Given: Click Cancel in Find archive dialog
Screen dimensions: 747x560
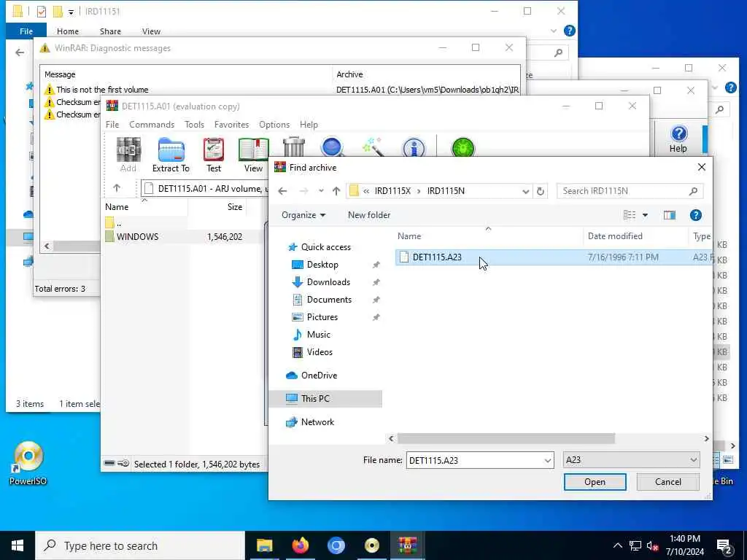Looking at the screenshot, I should pyautogui.click(x=668, y=482).
